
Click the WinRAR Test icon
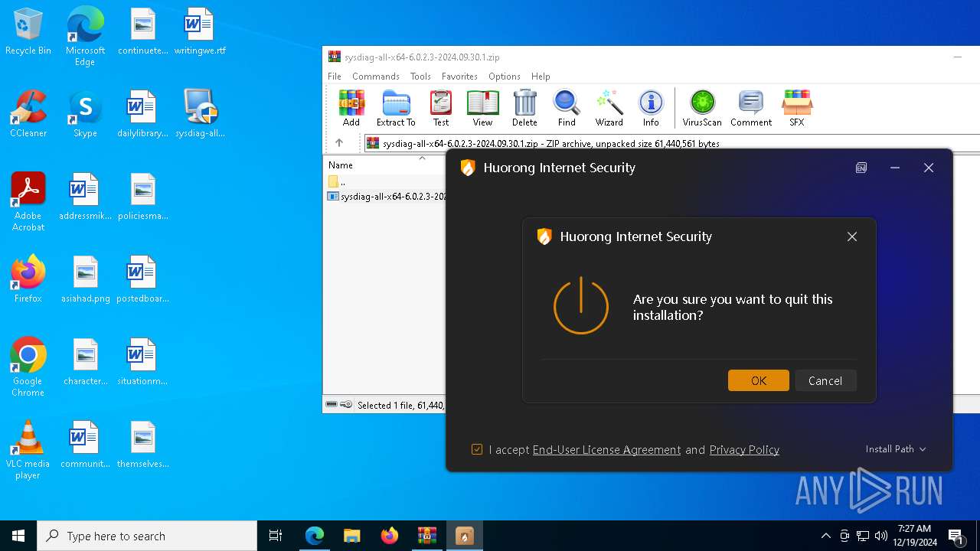[x=441, y=108]
